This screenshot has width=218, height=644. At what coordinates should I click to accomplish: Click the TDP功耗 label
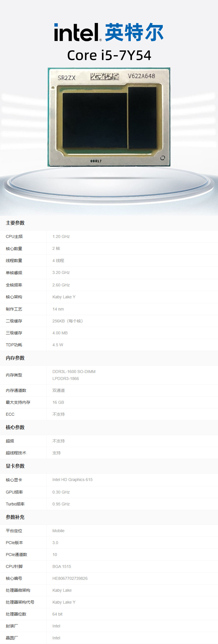point(14,345)
